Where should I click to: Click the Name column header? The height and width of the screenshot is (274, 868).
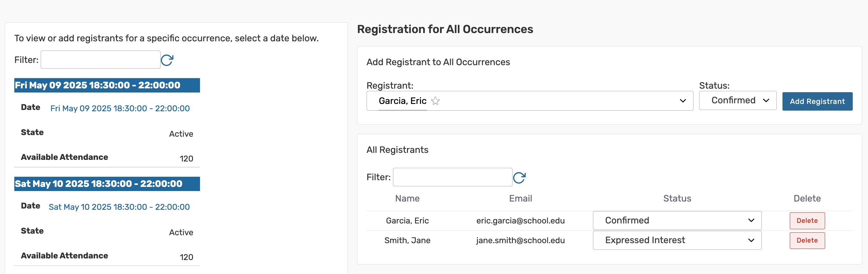[407, 198]
